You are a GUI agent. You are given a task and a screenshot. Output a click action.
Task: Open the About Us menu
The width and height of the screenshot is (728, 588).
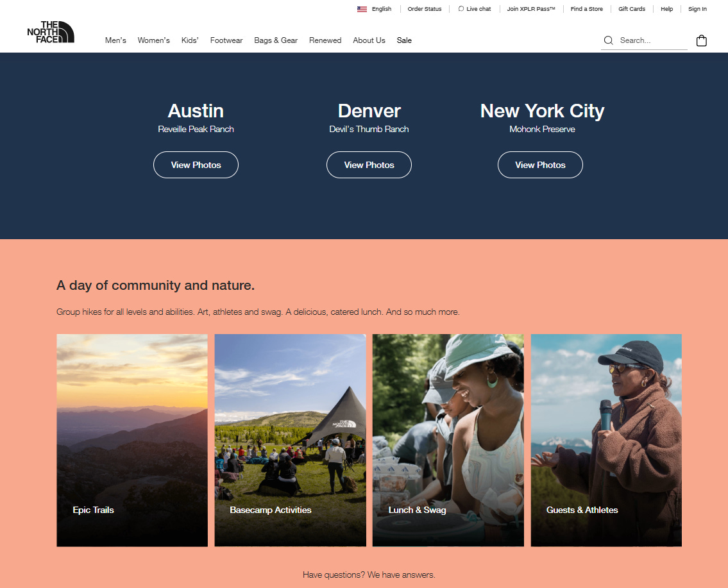tap(369, 40)
